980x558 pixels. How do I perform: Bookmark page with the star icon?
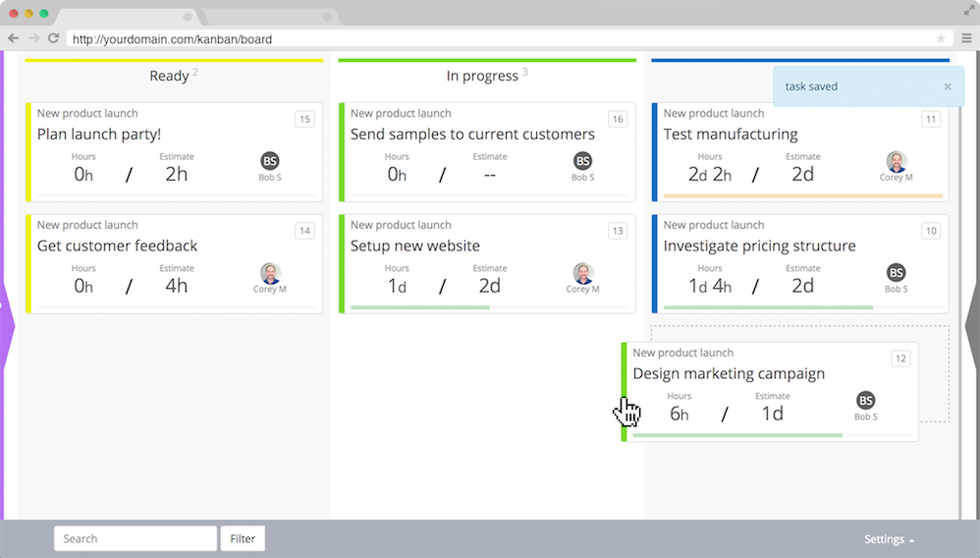click(x=941, y=38)
